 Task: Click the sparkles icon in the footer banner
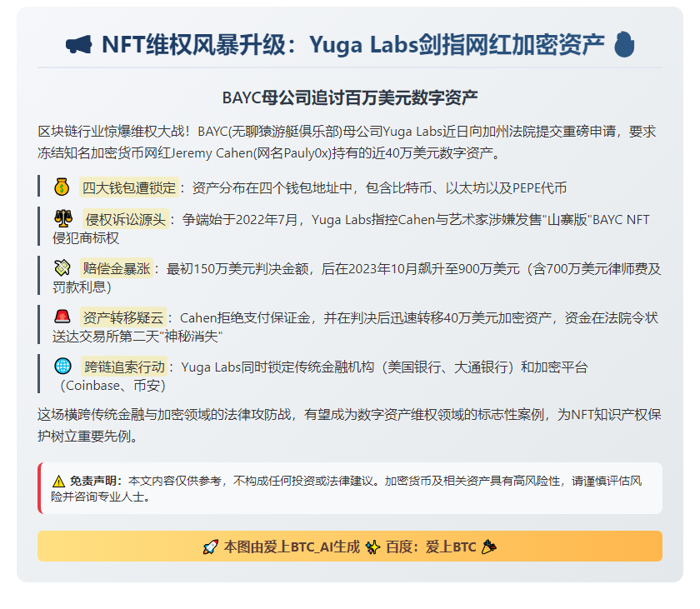(372, 547)
